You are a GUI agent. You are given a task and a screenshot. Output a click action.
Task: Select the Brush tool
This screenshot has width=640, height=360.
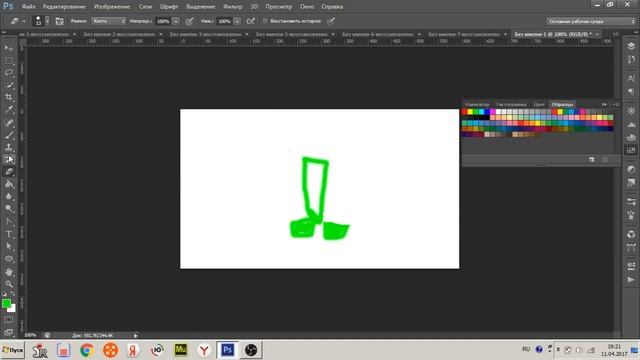pyautogui.click(x=9, y=135)
